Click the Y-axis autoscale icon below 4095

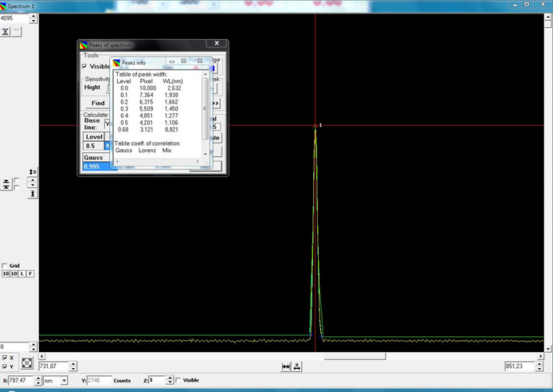(x=6, y=31)
